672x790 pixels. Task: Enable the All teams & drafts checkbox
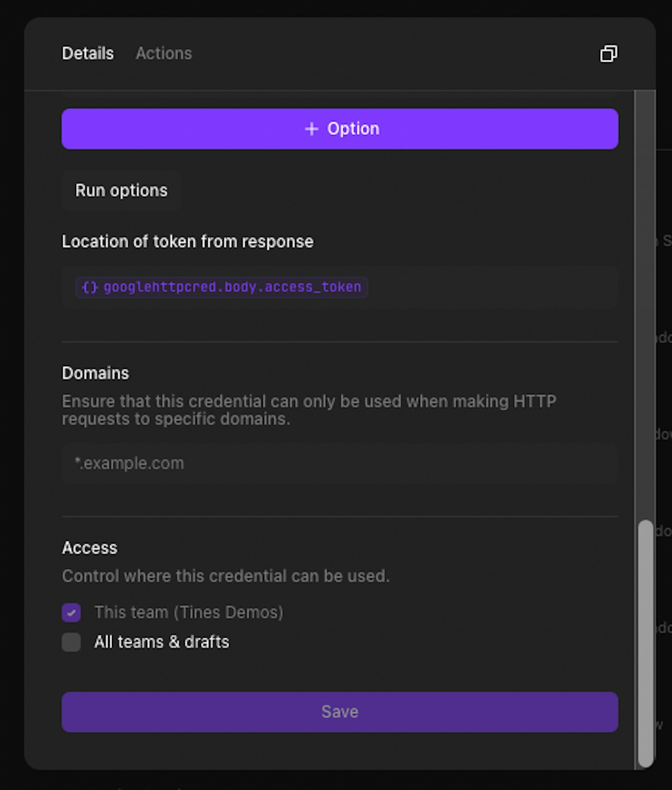[x=71, y=642]
